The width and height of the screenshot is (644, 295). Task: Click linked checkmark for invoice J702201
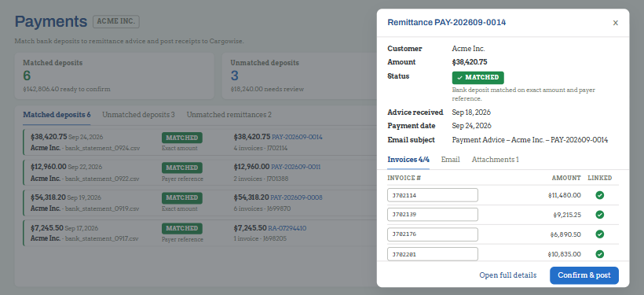(x=600, y=254)
